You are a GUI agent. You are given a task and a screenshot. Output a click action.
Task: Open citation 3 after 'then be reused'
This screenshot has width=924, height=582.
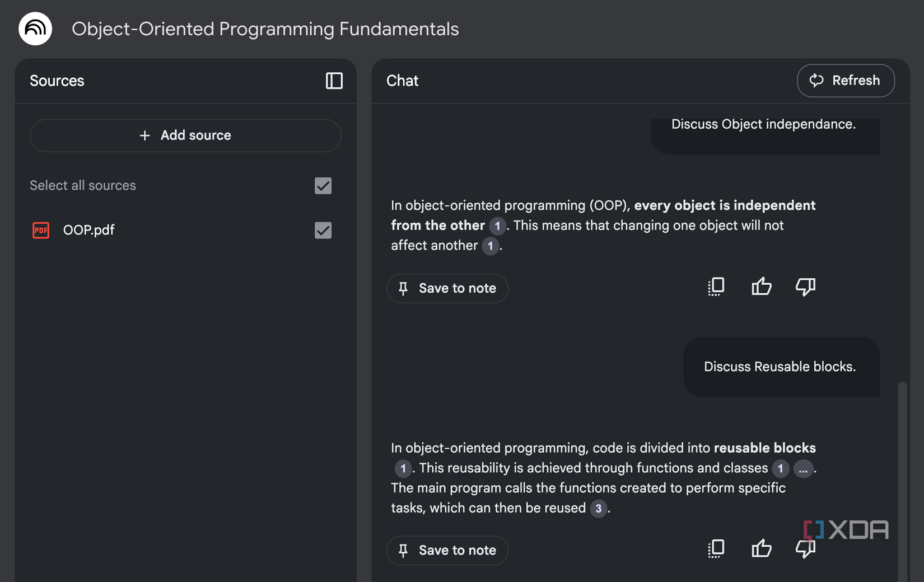[x=599, y=508]
